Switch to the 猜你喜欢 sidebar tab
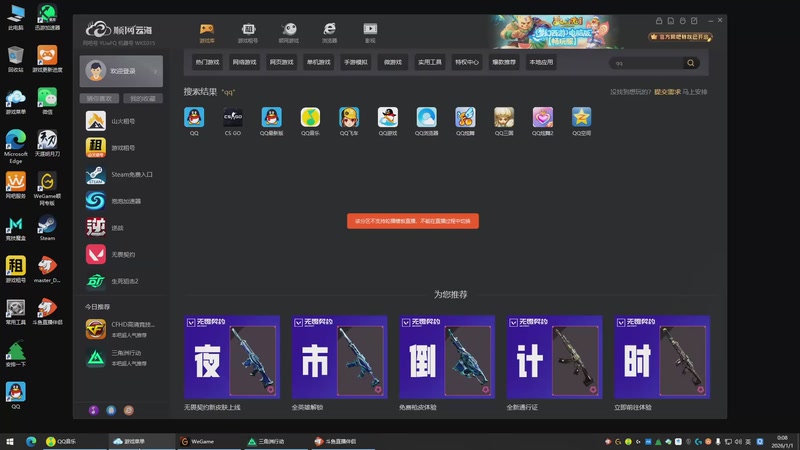 [99, 98]
